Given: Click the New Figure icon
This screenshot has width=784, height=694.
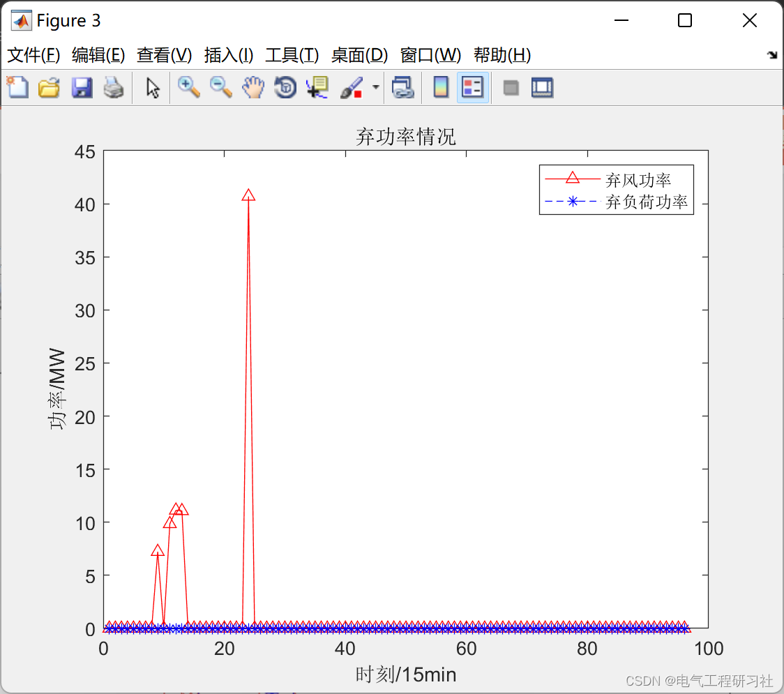Looking at the screenshot, I should coord(18,87).
